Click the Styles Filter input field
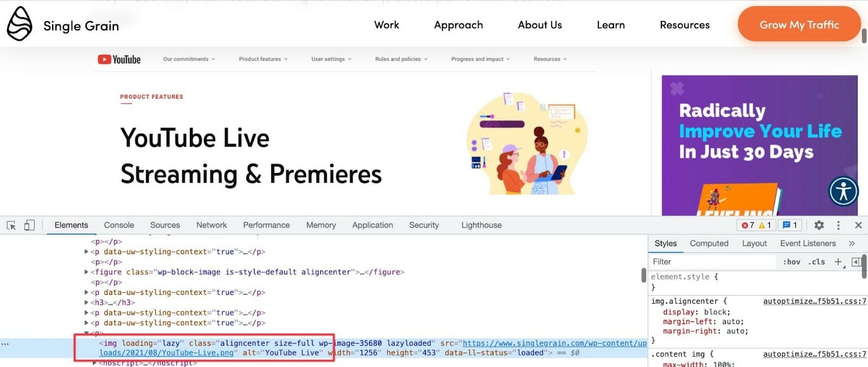Image resolution: width=868 pixels, height=367 pixels. pos(712,262)
